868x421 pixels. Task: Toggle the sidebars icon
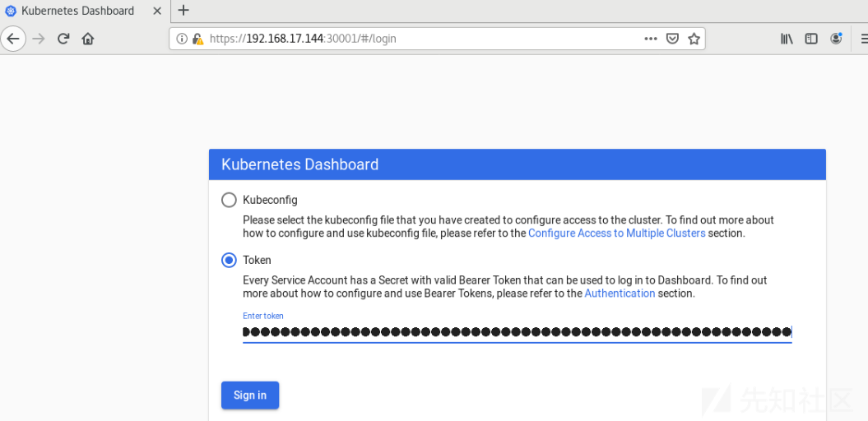coord(811,39)
